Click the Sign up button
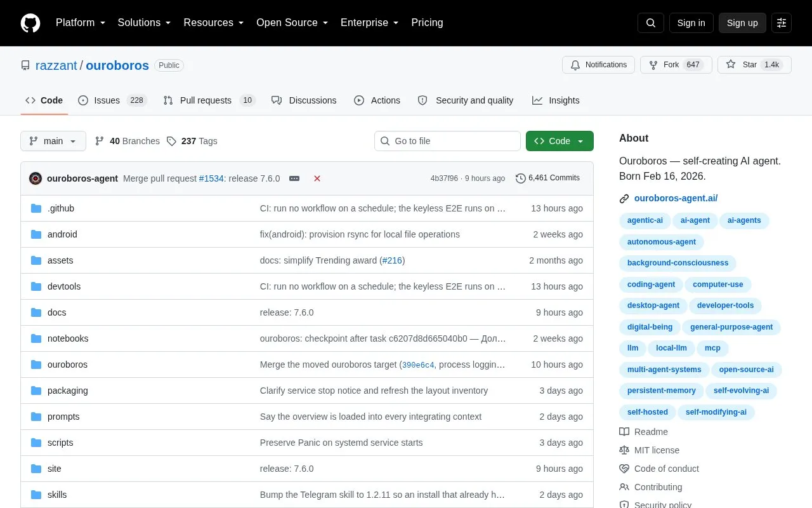The height and width of the screenshot is (508, 812). (x=742, y=23)
